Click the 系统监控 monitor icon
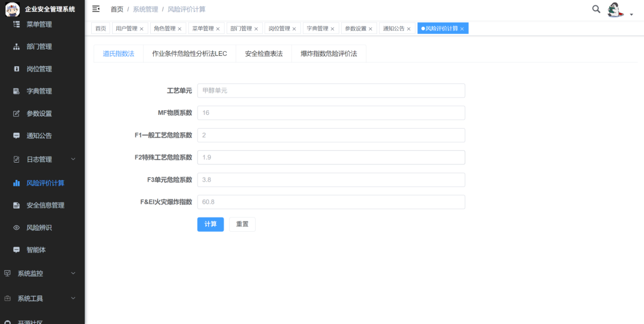The height and width of the screenshot is (324, 644). pyautogui.click(x=7, y=273)
